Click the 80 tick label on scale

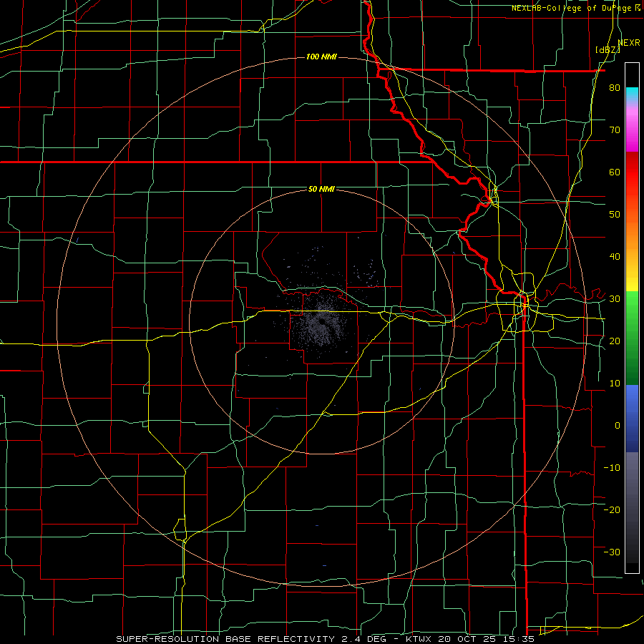(x=615, y=87)
